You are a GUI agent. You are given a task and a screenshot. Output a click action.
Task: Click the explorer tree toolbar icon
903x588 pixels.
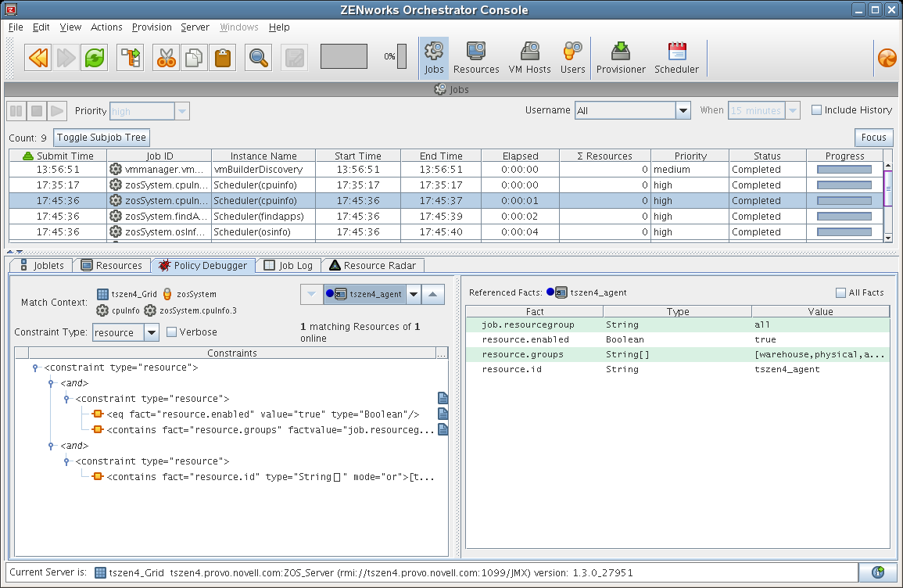[130, 58]
